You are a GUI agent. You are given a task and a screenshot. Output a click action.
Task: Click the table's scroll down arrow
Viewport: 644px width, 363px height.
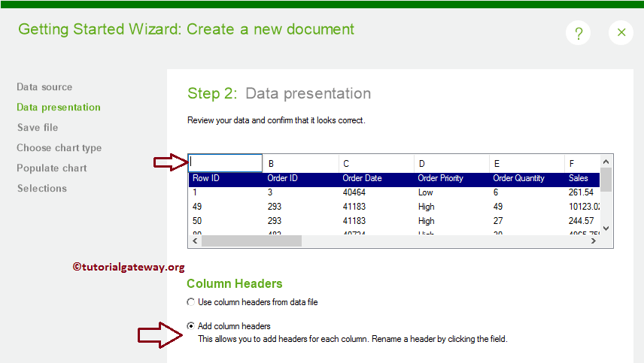pos(606,228)
